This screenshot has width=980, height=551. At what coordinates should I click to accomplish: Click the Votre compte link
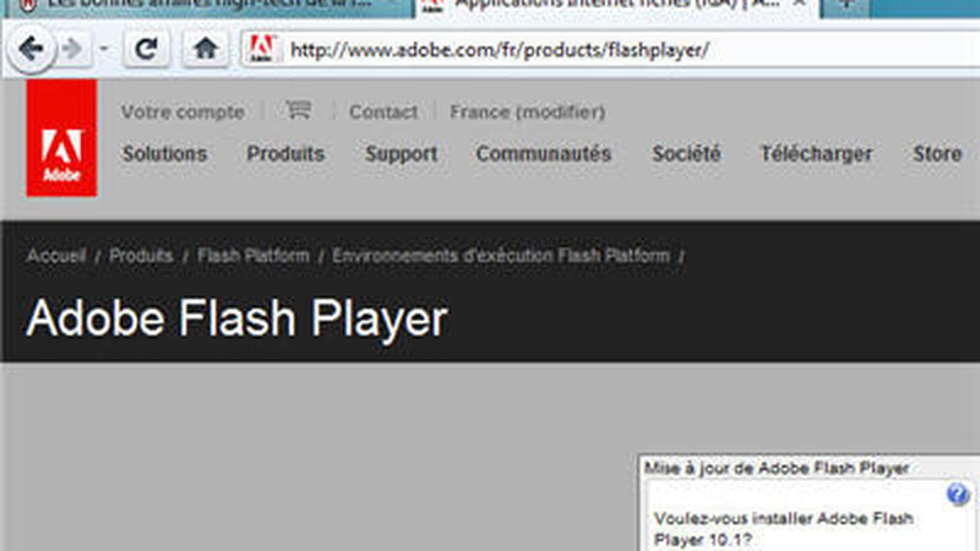pos(183,112)
